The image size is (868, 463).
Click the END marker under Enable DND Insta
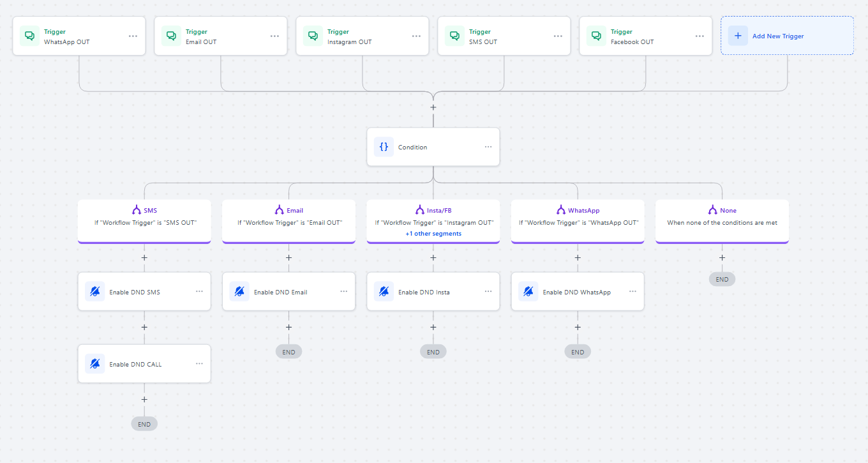(x=433, y=351)
